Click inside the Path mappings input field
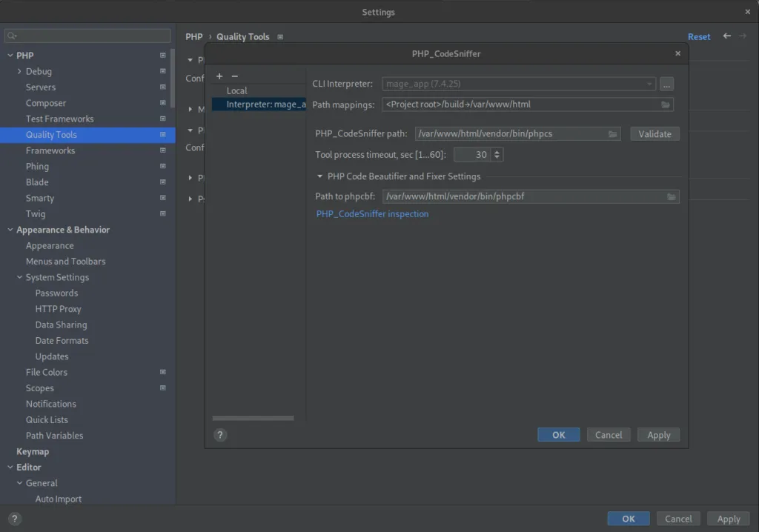 click(519, 104)
